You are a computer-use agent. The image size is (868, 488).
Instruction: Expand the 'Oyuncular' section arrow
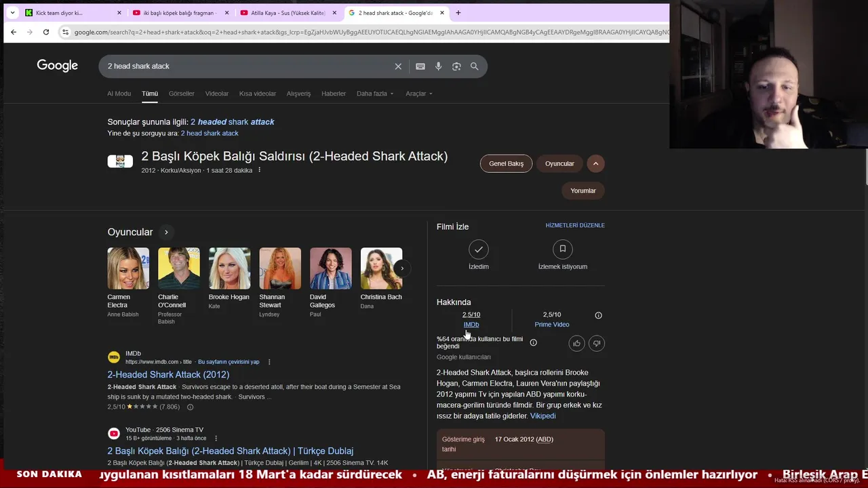[166, 232]
